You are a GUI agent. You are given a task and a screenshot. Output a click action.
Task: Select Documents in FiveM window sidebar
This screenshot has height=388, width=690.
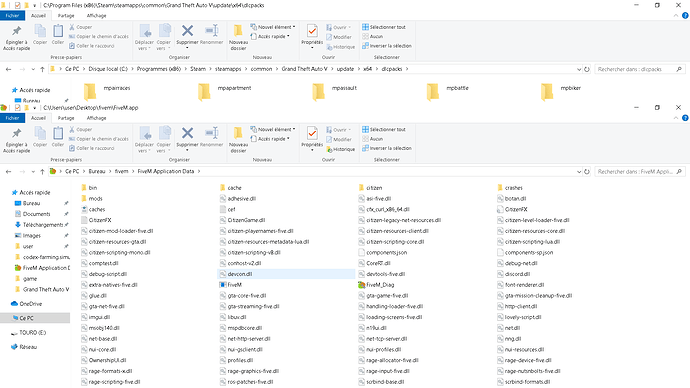(x=36, y=214)
